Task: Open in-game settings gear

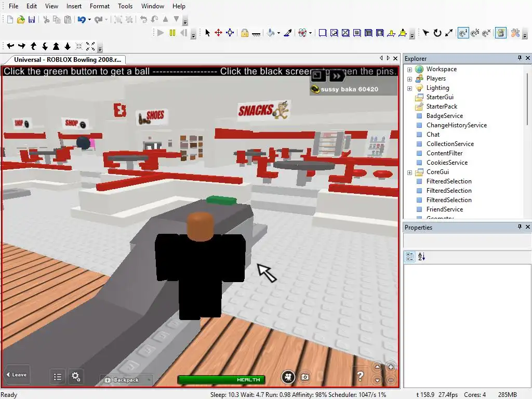Action: [x=75, y=377]
